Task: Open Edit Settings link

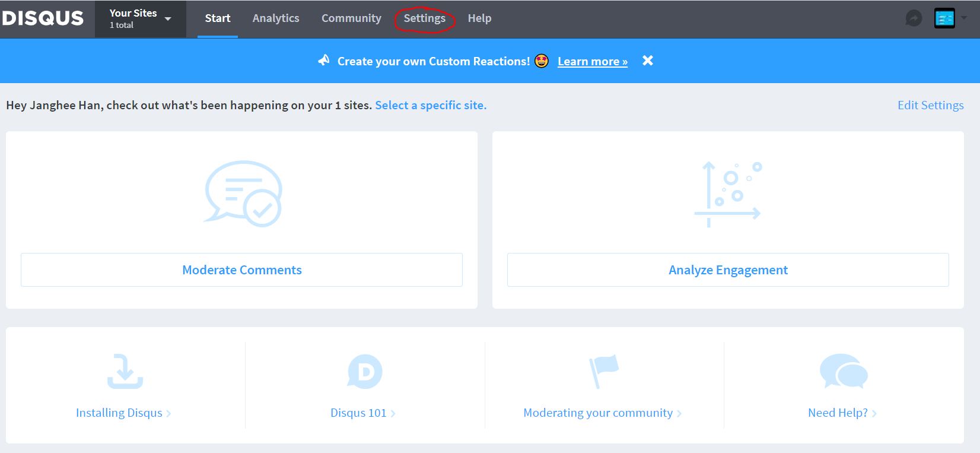Action: 930,105
